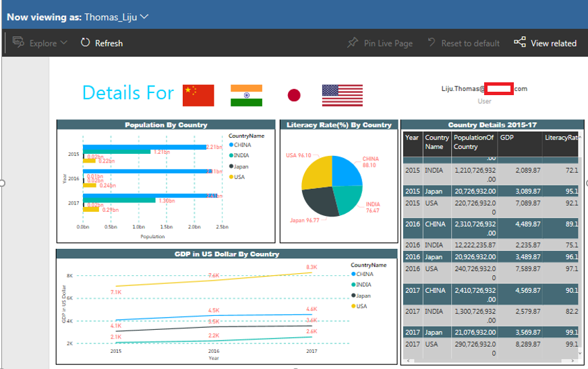Sort table by the Year column header
The image size is (588, 369).
coord(412,138)
